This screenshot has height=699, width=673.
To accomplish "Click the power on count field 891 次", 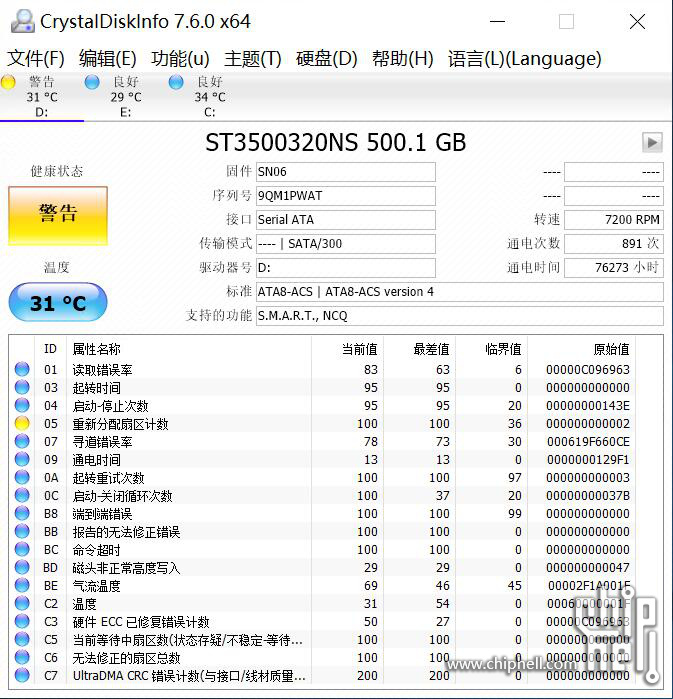I will [x=614, y=244].
